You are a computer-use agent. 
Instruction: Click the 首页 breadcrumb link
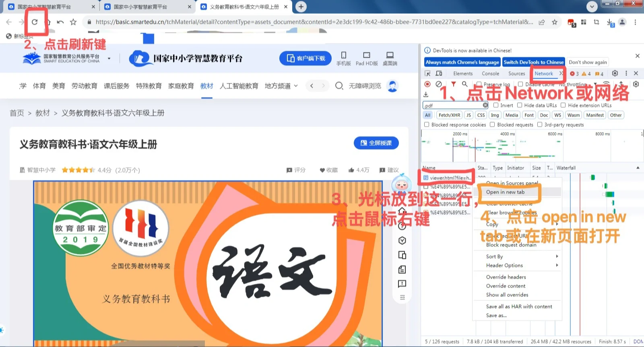click(17, 113)
